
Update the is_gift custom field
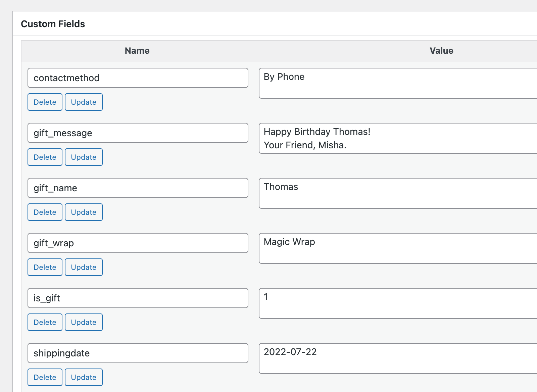tap(84, 322)
